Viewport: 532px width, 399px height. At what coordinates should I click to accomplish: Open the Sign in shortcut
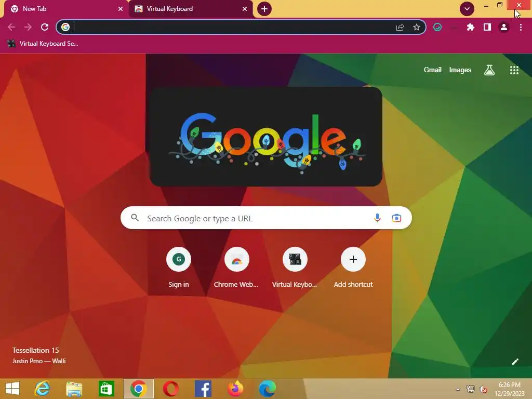click(x=179, y=268)
